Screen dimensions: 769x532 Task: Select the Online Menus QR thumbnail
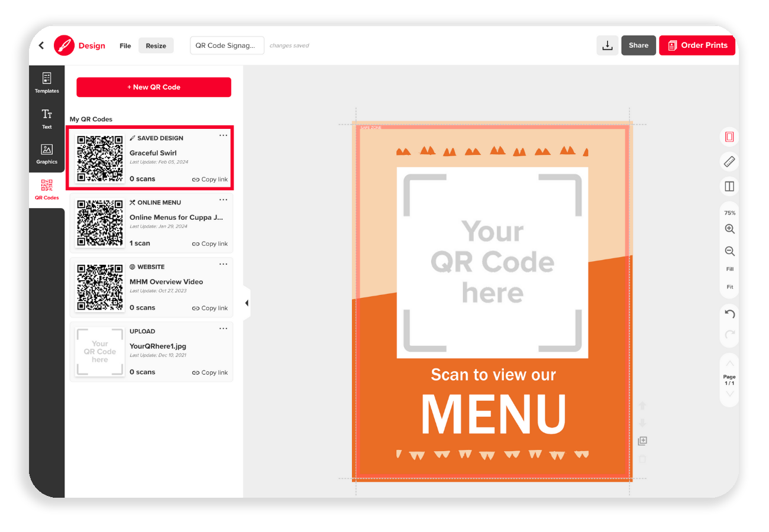tap(100, 223)
